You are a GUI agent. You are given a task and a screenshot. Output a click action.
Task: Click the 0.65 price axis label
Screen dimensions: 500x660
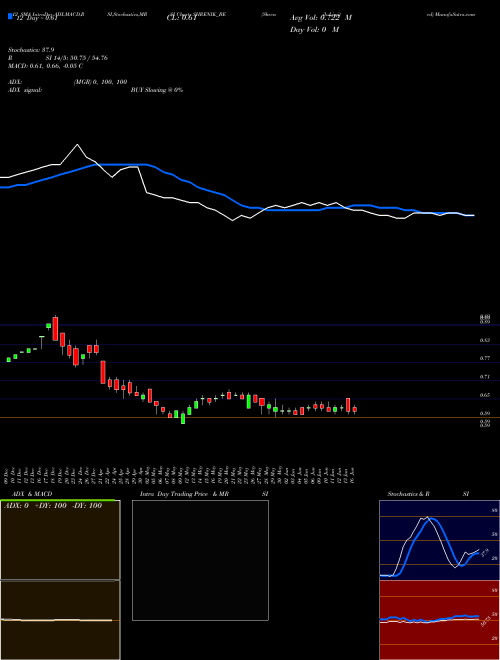484,395
